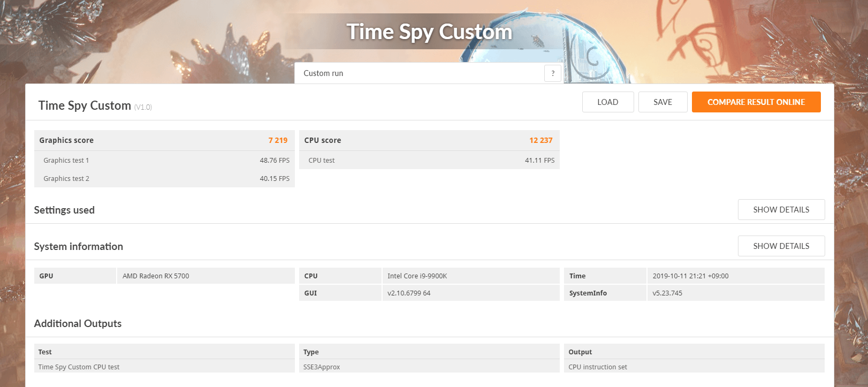
Task: Click the SAVE button
Action: click(x=663, y=102)
